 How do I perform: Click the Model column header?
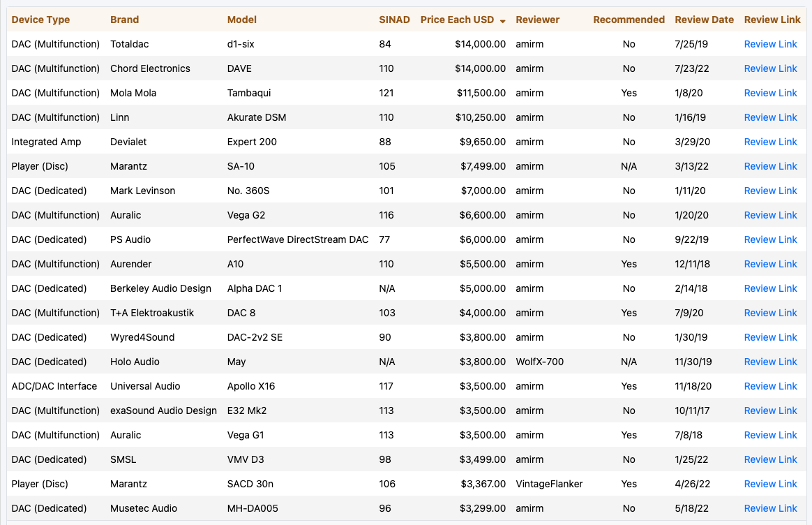(x=242, y=20)
